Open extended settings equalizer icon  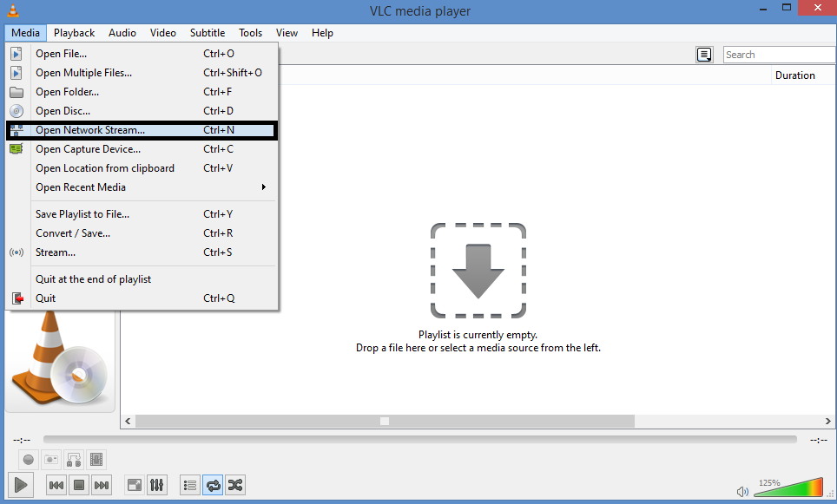point(157,485)
